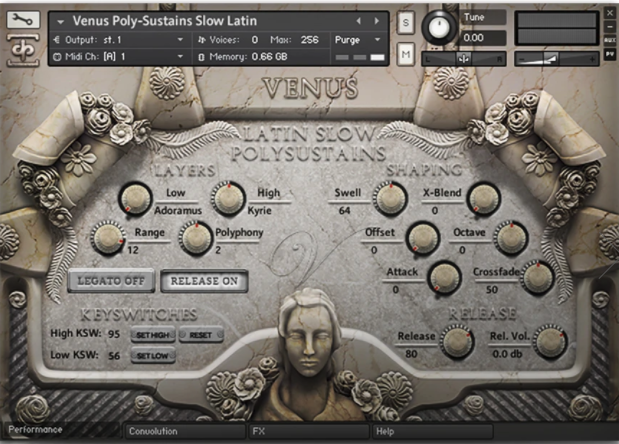Click the High KSW value 95

click(114, 334)
